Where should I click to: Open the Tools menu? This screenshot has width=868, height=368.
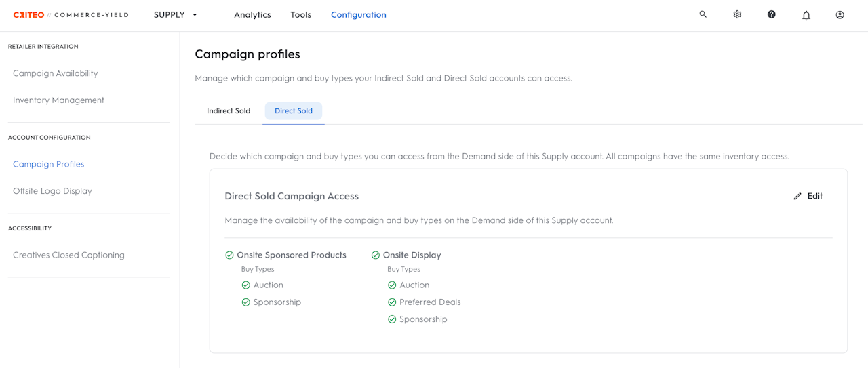pos(300,15)
